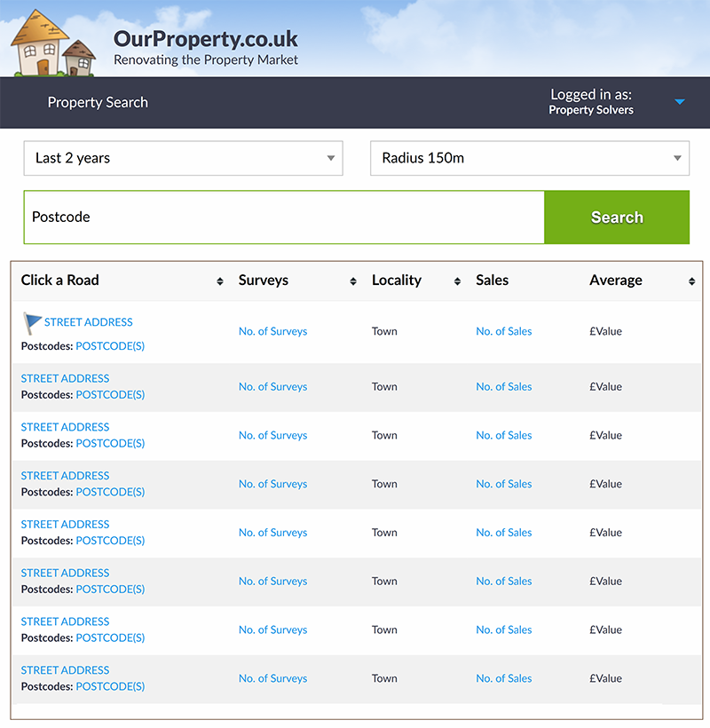Viewport: 710px width, 728px height.
Task: Open the Last 2 years dropdown
Action: point(184,158)
